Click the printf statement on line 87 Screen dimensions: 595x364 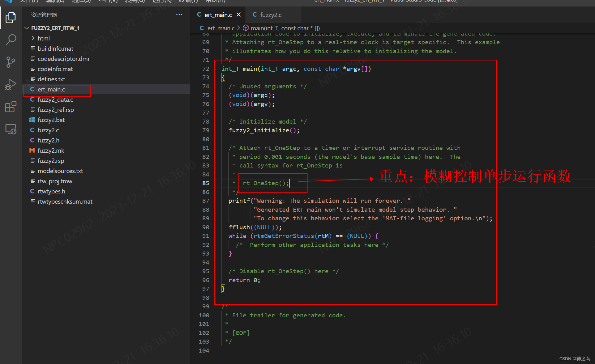(319, 201)
